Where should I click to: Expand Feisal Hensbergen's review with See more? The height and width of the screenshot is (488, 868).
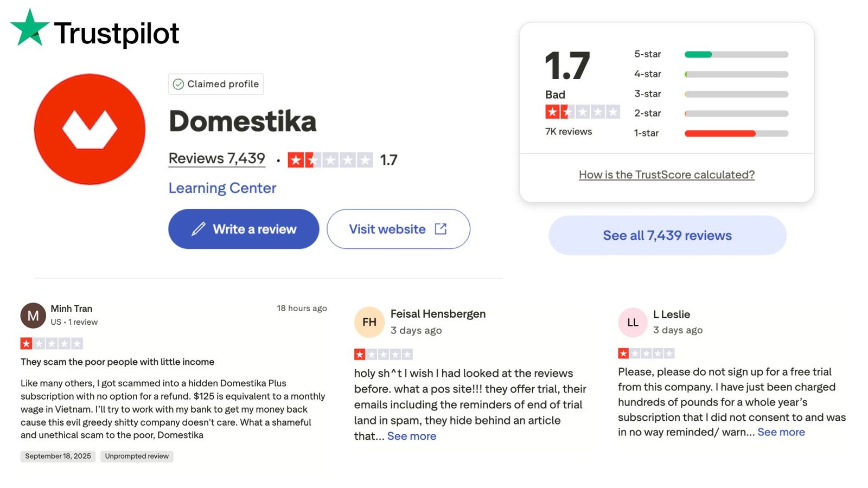point(411,436)
